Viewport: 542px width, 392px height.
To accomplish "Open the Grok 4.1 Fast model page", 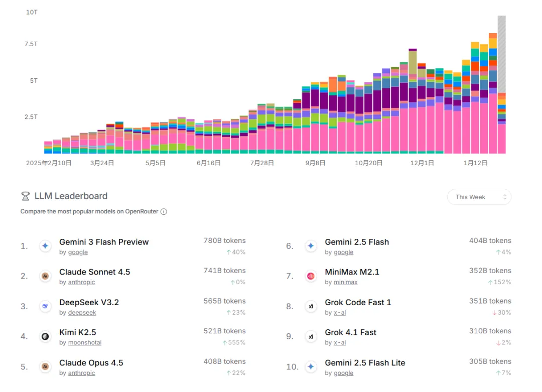I will pos(350,333).
